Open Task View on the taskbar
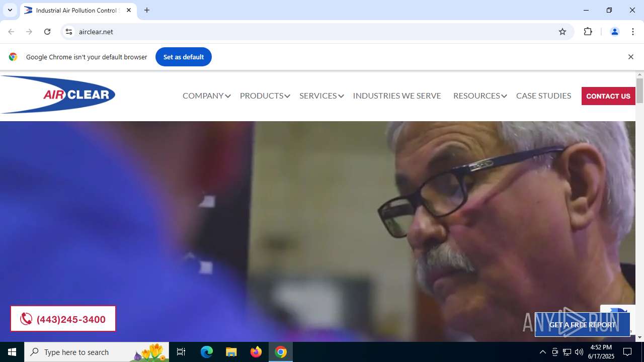Screen dimensions: 644x362 click(x=181, y=352)
